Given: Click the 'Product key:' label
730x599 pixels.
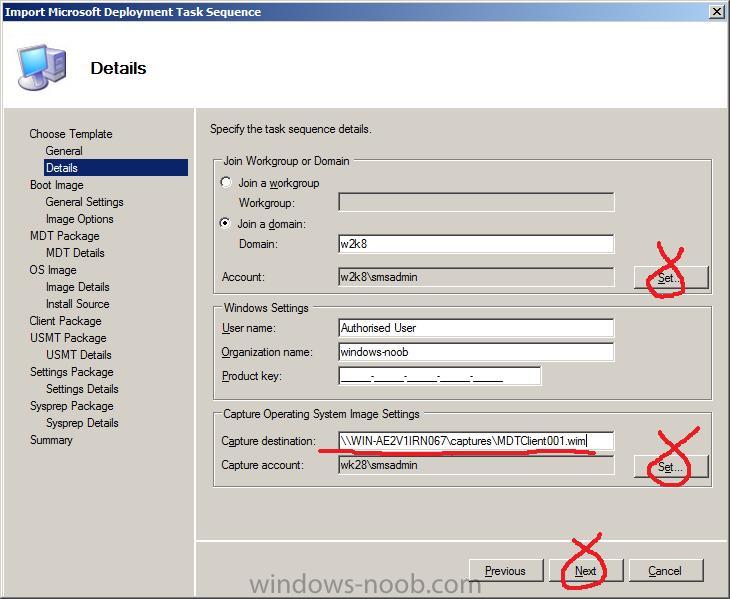Looking at the screenshot, I should (252, 376).
